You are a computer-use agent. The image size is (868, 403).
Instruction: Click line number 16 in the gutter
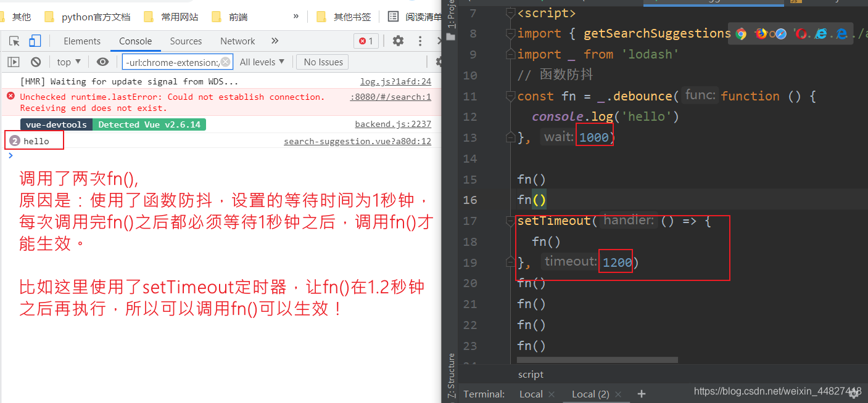(470, 200)
